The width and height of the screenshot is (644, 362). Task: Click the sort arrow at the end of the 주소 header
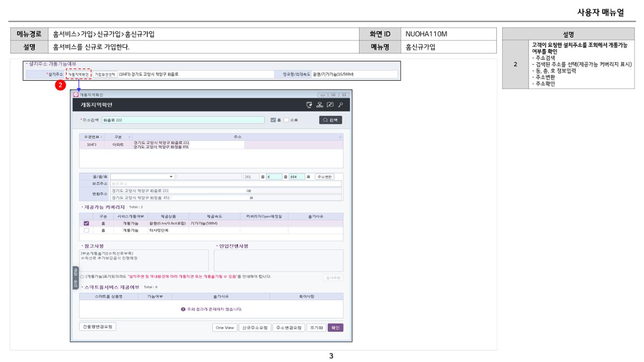pos(340,137)
